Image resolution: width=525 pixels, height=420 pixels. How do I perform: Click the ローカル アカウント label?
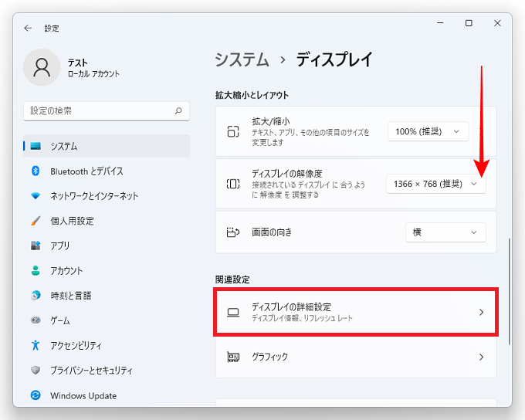click(x=93, y=73)
